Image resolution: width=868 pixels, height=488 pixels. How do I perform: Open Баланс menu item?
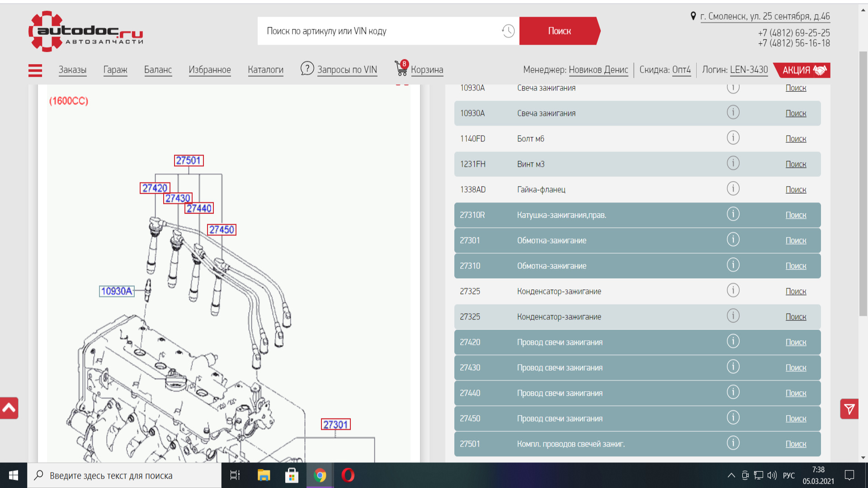[x=158, y=70]
